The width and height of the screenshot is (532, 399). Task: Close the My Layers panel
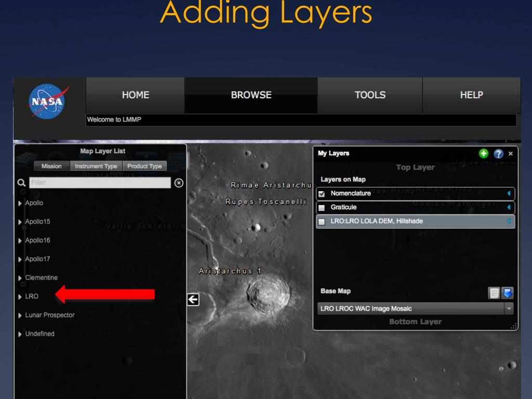point(511,154)
